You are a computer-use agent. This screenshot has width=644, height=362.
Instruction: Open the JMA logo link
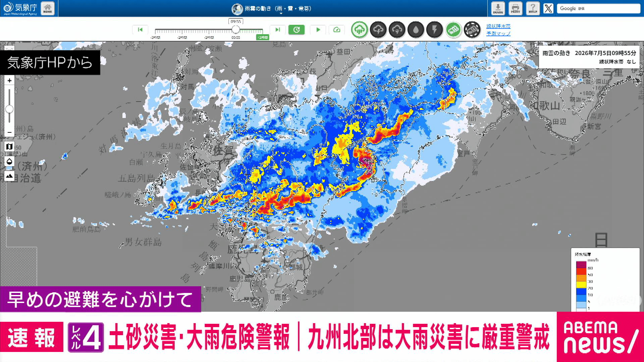20,8
